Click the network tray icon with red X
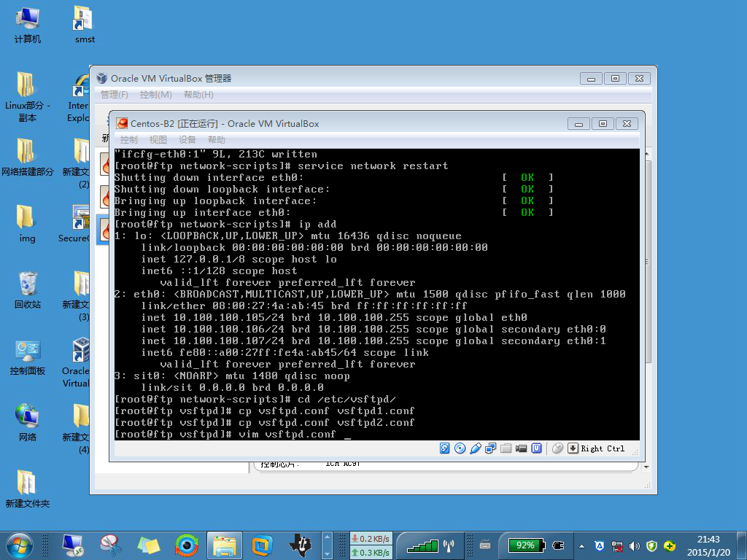 [x=617, y=546]
